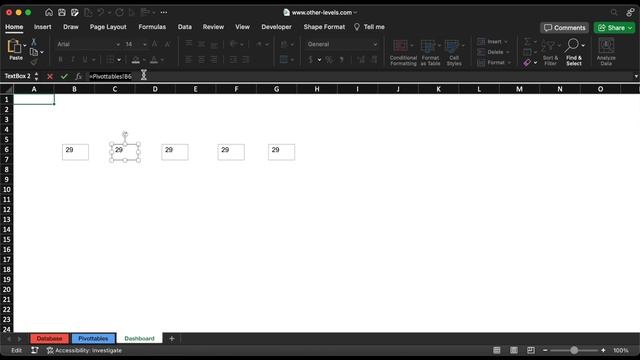Click the zoom slider handle

[574, 350]
